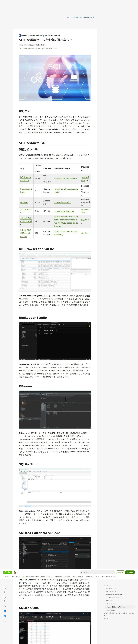Image resolution: width=138 pixels, height=644 pixels.
Task: Select the GUI tag
Action: click(26, 45)
